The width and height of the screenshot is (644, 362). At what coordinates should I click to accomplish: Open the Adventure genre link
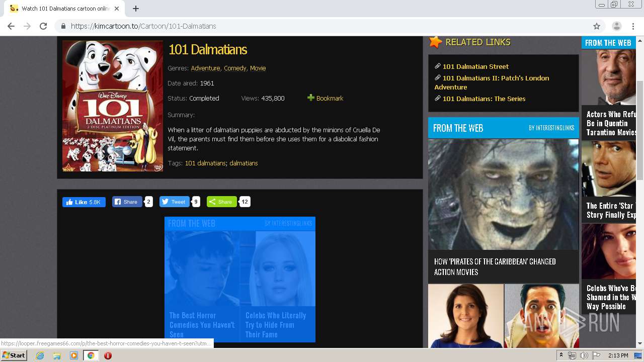[x=205, y=68]
